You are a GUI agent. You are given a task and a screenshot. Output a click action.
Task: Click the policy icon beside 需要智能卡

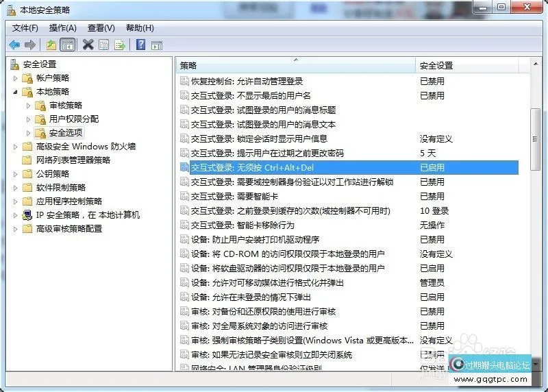(184, 196)
